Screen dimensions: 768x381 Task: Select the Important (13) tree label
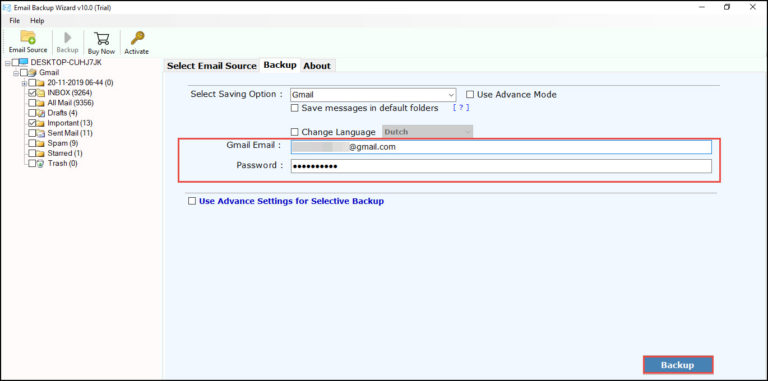point(70,123)
